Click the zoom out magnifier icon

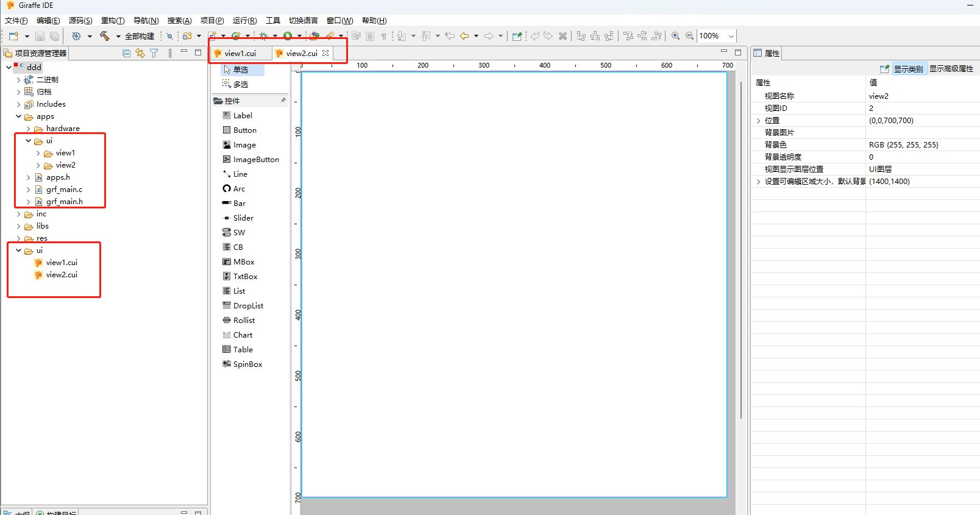point(689,36)
